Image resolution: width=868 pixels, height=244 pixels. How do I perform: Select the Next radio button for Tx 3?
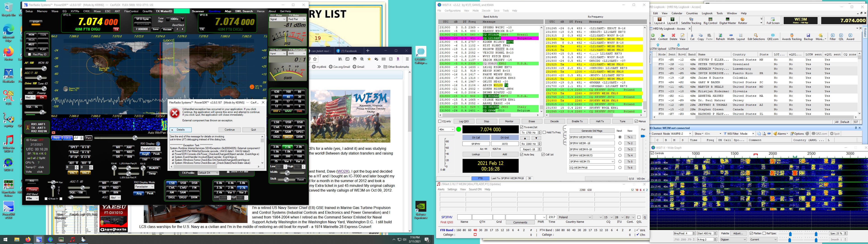click(x=620, y=149)
